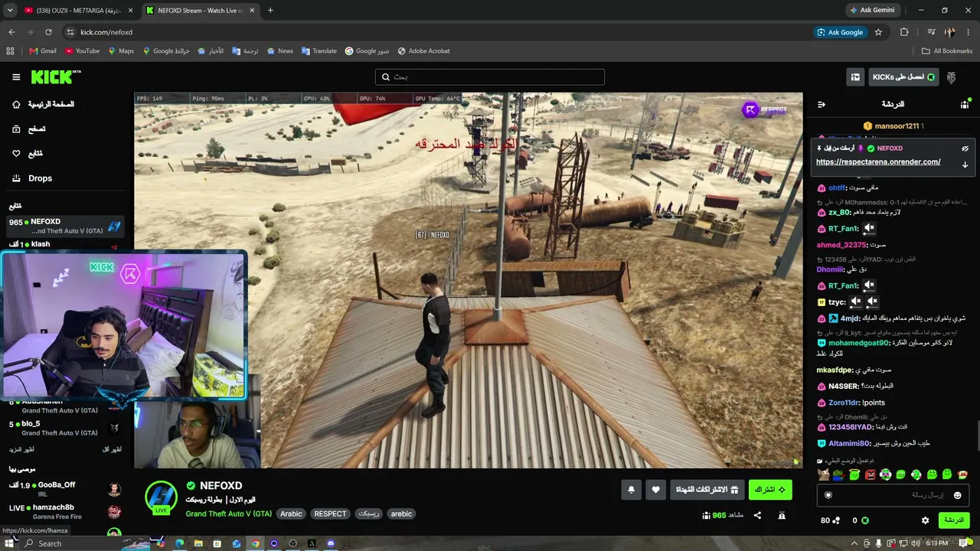This screenshot has height=551, width=980.
Task: Open the All Bookmarks folder
Action: [x=947, y=51]
